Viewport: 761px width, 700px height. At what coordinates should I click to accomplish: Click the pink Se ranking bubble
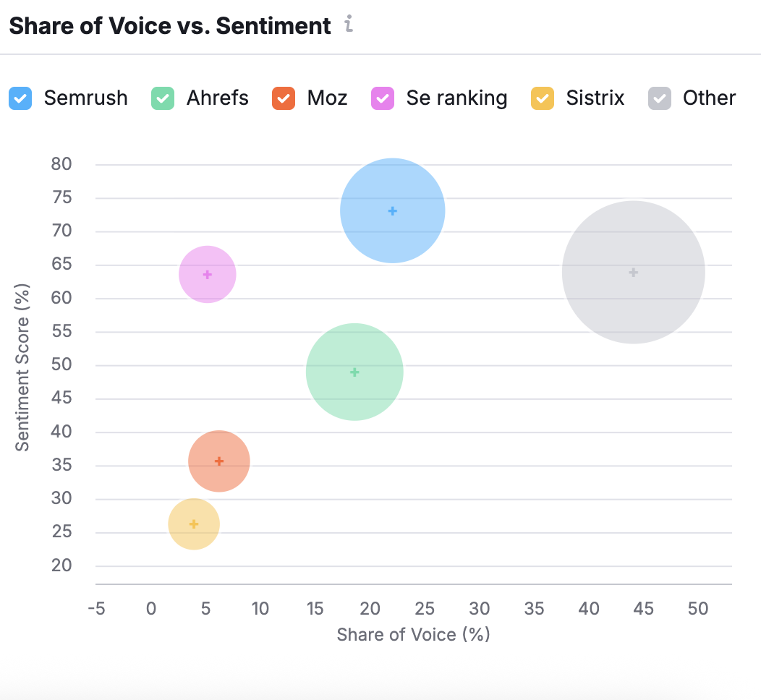(208, 274)
